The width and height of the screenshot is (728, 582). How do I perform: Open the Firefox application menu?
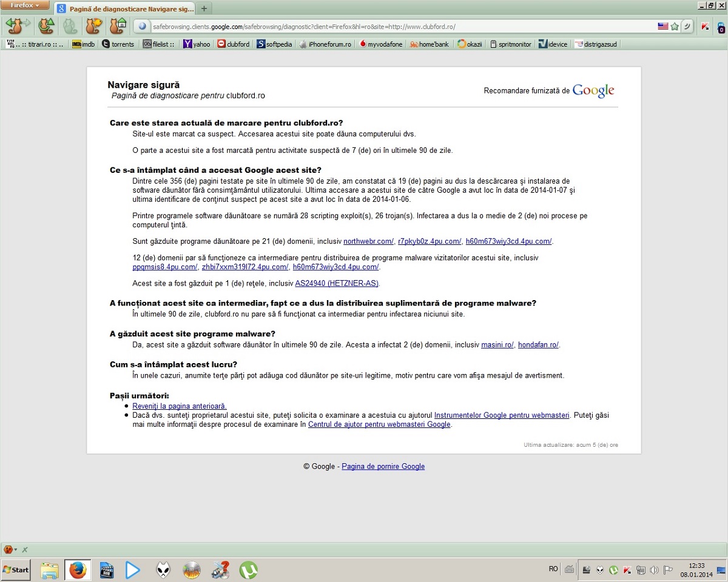[x=25, y=5]
